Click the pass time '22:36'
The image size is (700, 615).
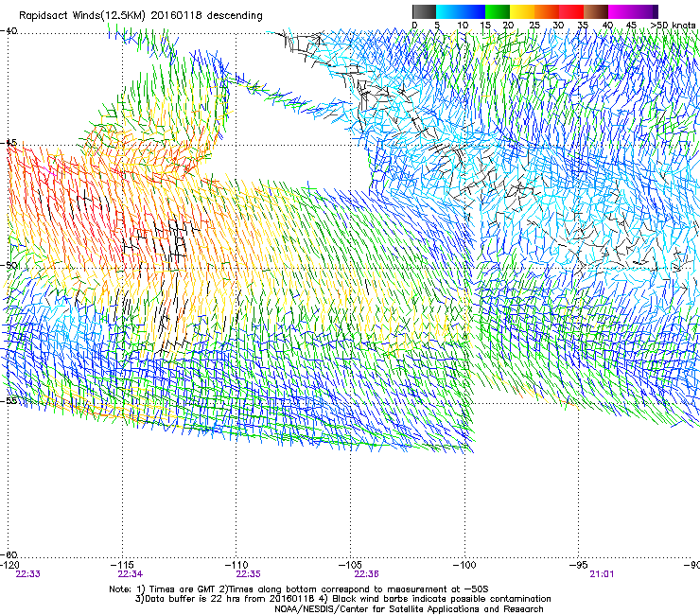coord(366,574)
